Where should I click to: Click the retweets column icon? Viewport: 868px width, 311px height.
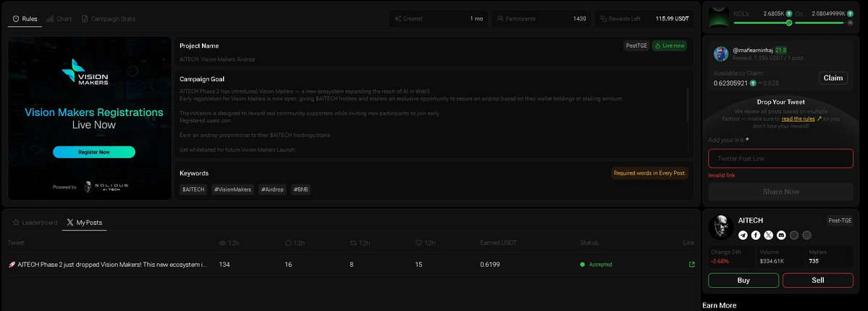pos(353,243)
